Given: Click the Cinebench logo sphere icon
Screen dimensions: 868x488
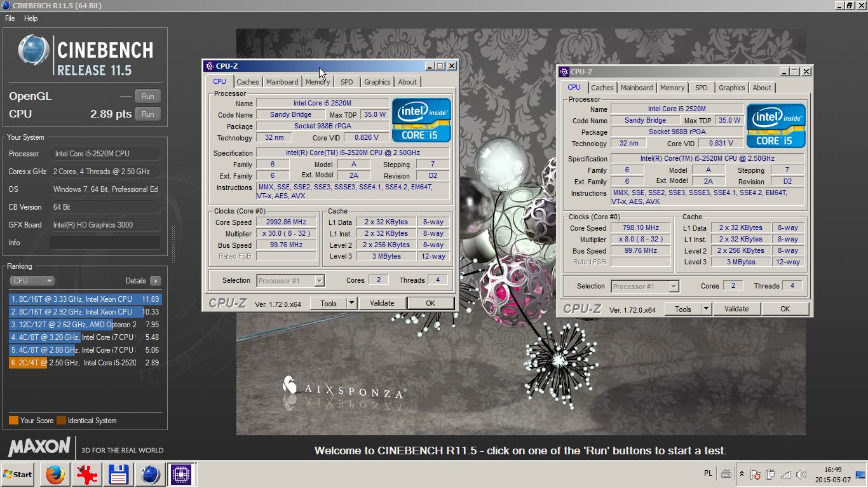Looking at the screenshot, I should tap(34, 50).
